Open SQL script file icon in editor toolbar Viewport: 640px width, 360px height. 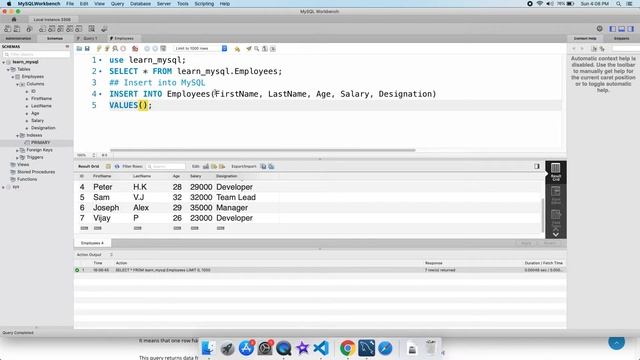[x=79, y=49]
